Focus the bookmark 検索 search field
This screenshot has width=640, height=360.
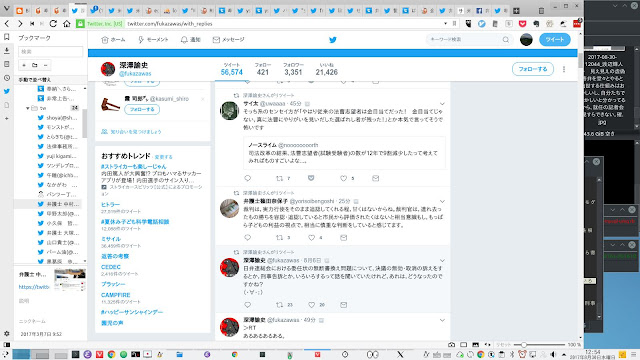[50, 51]
